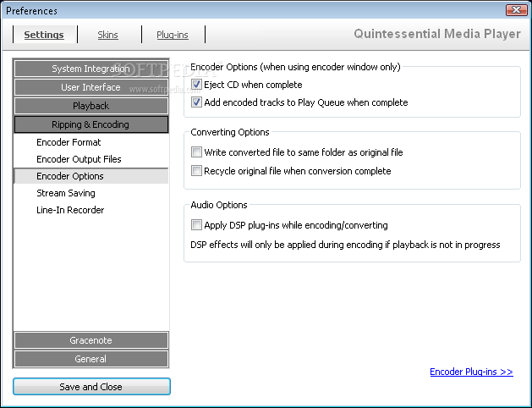Open the Plug-ins tab

[x=173, y=35]
